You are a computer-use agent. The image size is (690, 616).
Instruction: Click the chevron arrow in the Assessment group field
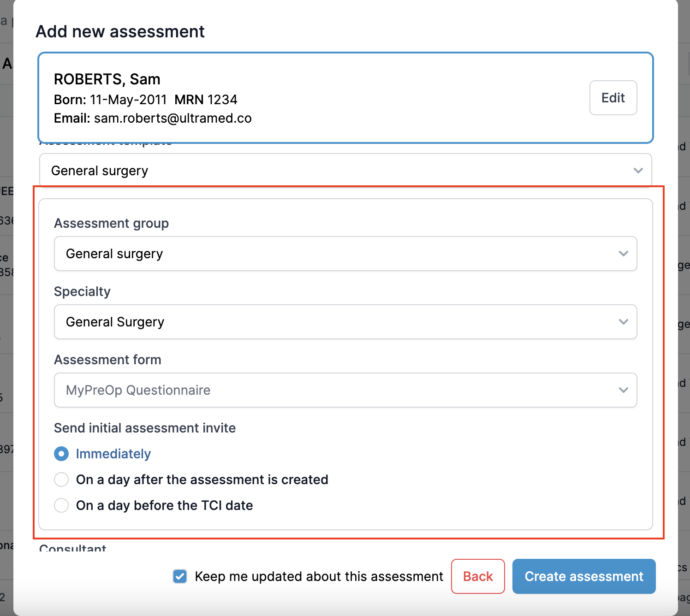(624, 254)
